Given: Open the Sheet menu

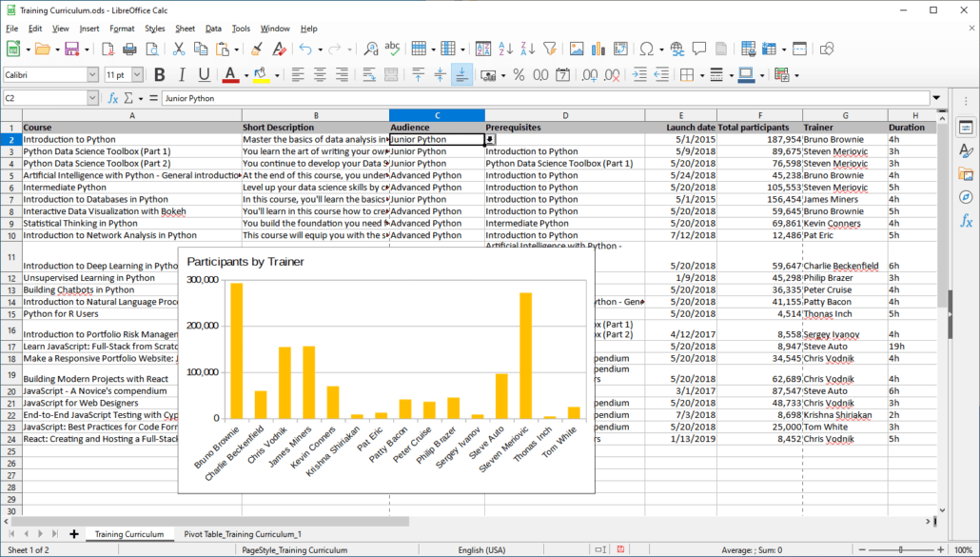Looking at the screenshot, I should pyautogui.click(x=185, y=29).
